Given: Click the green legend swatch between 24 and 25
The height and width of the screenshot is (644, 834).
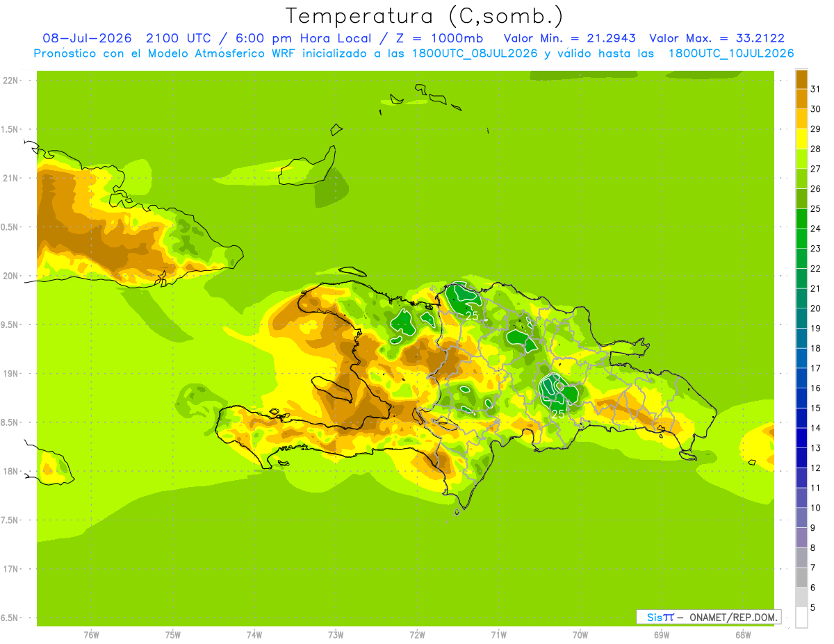Looking at the screenshot, I should [801, 218].
